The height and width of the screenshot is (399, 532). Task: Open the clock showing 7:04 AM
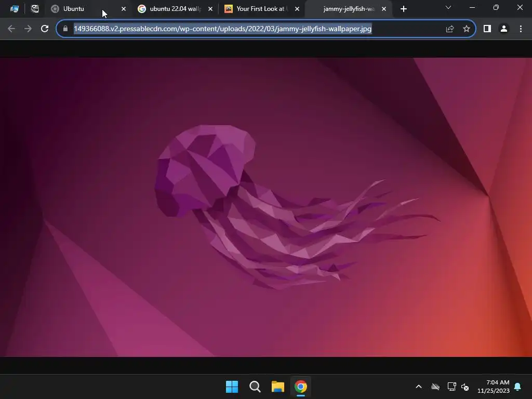pos(494,387)
